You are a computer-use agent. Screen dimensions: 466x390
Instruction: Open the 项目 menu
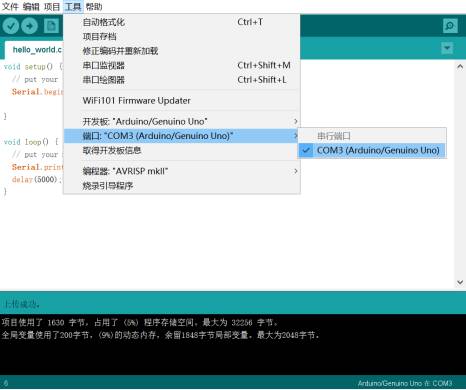52,6
